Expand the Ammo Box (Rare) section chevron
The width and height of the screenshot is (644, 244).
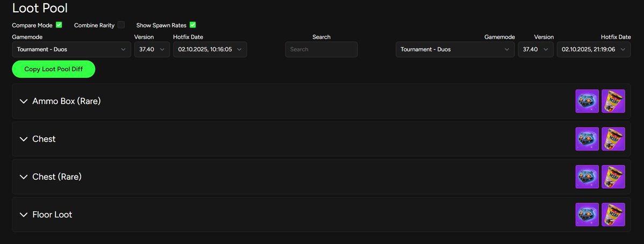point(23,101)
